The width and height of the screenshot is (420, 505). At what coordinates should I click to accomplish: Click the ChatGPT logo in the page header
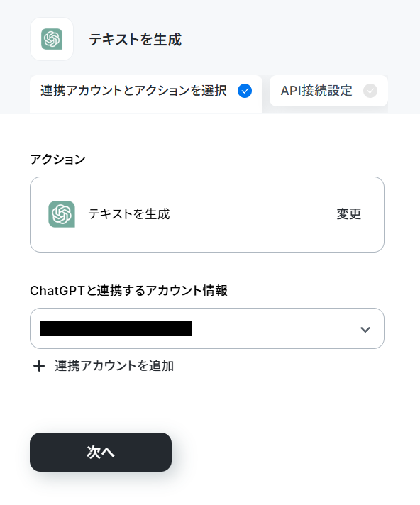tap(52, 39)
